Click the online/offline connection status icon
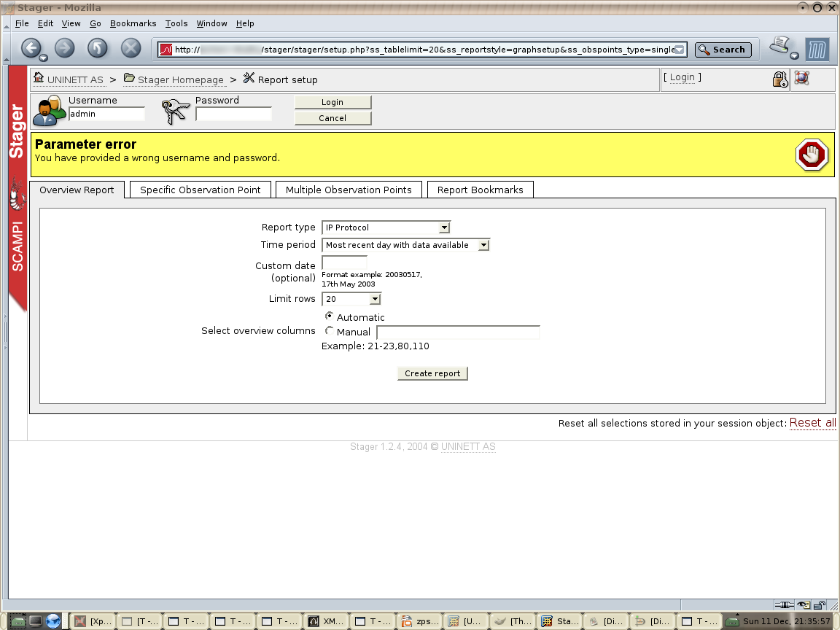This screenshot has width=840, height=630. pos(785,604)
